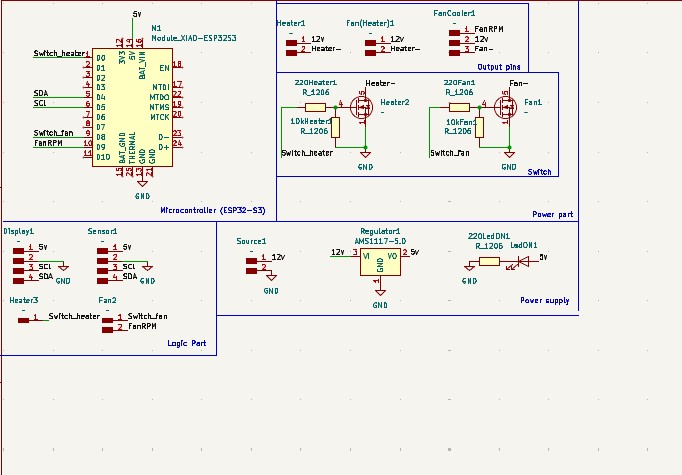The height and width of the screenshot is (475, 682).
Task: Click the GND symbol on Display1 connector
Action: [x=64, y=268]
